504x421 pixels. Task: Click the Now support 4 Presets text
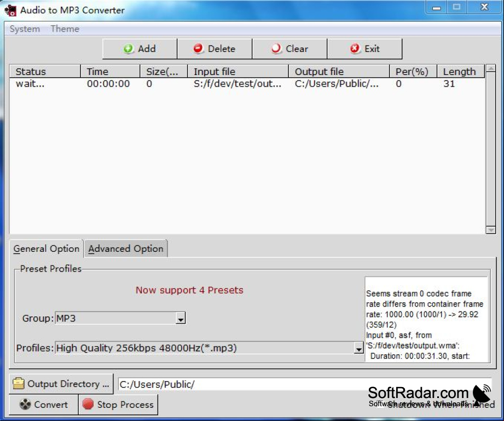click(189, 290)
